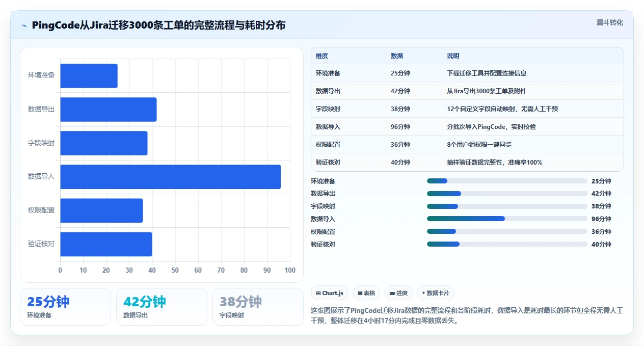Image resolution: width=644 pixels, height=346 pixels.
Task: Click the summary paragraph beginning 这张图展示了
Action: (x=467, y=316)
